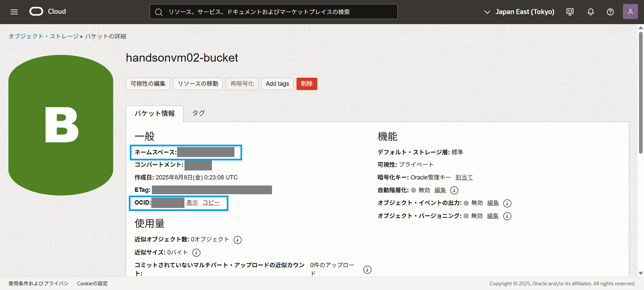Click the ETag label

coord(142,190)
